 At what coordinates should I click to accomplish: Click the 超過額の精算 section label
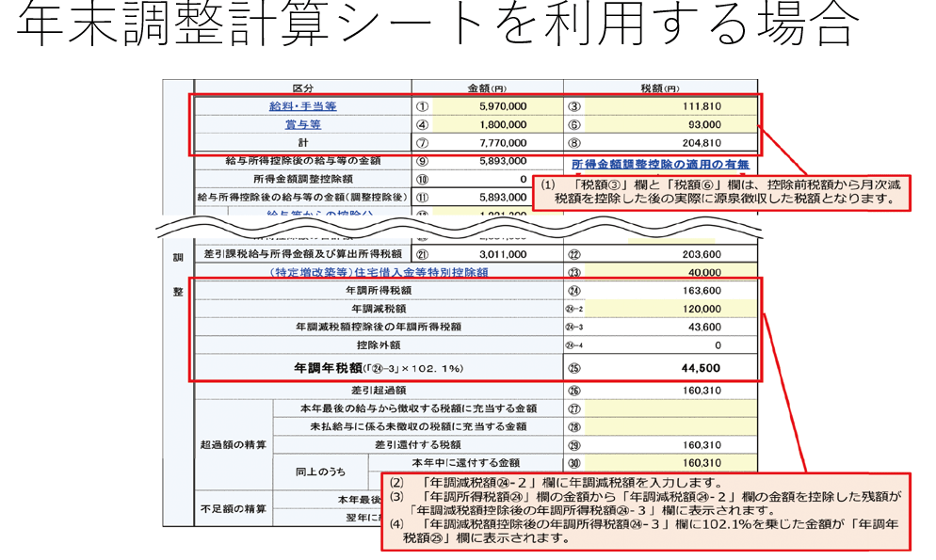pos(234,445)
